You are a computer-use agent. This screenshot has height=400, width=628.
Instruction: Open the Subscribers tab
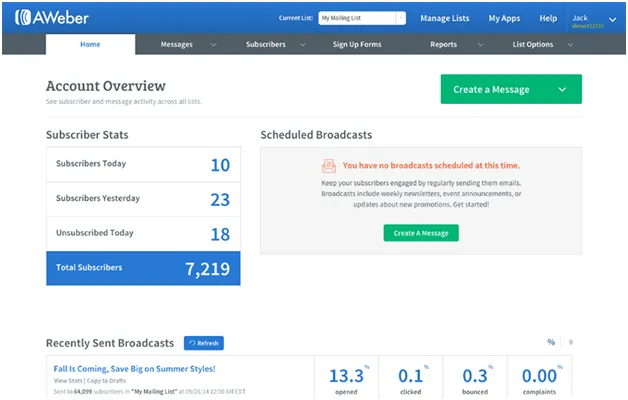click(266, 44)
